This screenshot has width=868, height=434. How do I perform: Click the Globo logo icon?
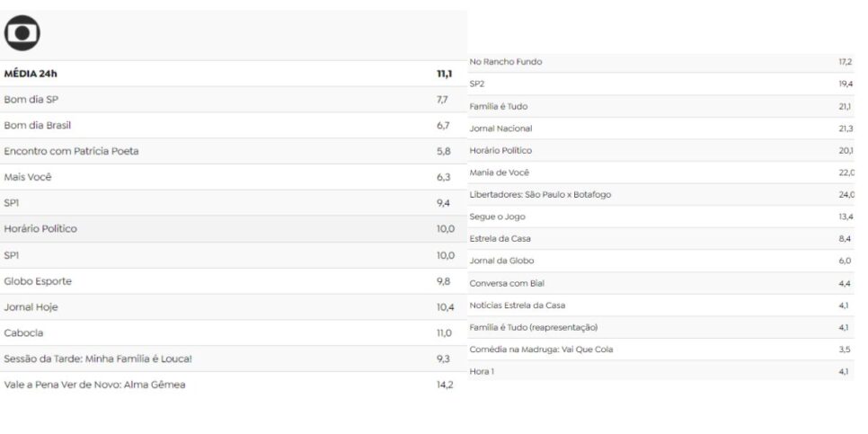pyautogui.click(x=22, y=33)
